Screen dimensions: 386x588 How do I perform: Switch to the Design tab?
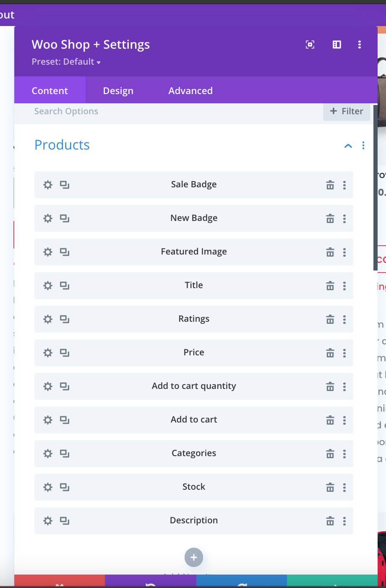pos(118,91)
